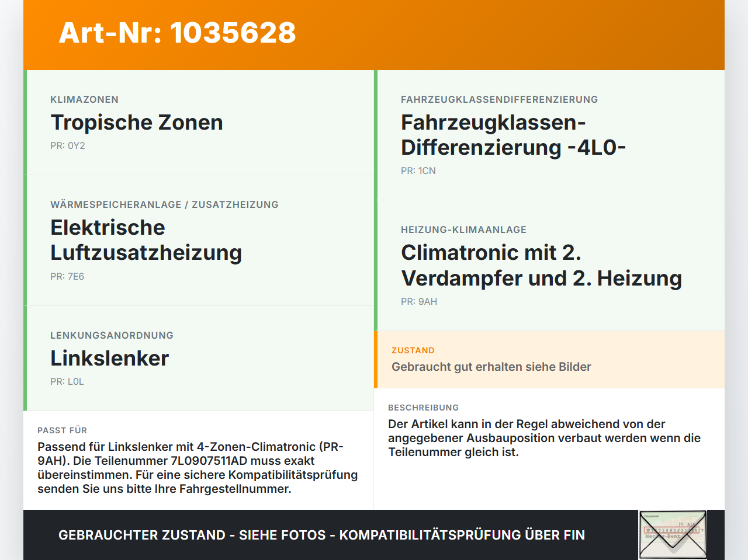
Task: Click the Passt für compatibility text
Action: click(198, 468)
